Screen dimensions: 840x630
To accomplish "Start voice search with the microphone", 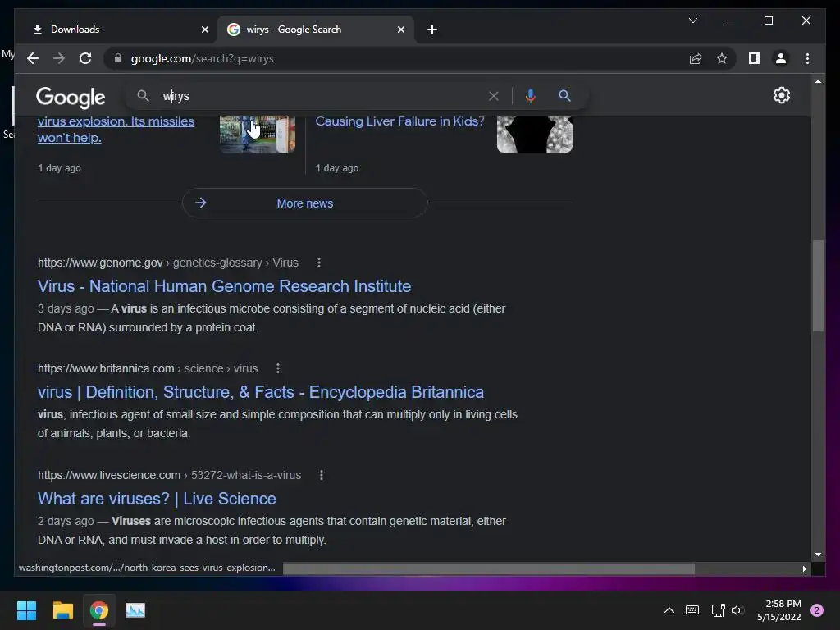I will coord(531,96).
